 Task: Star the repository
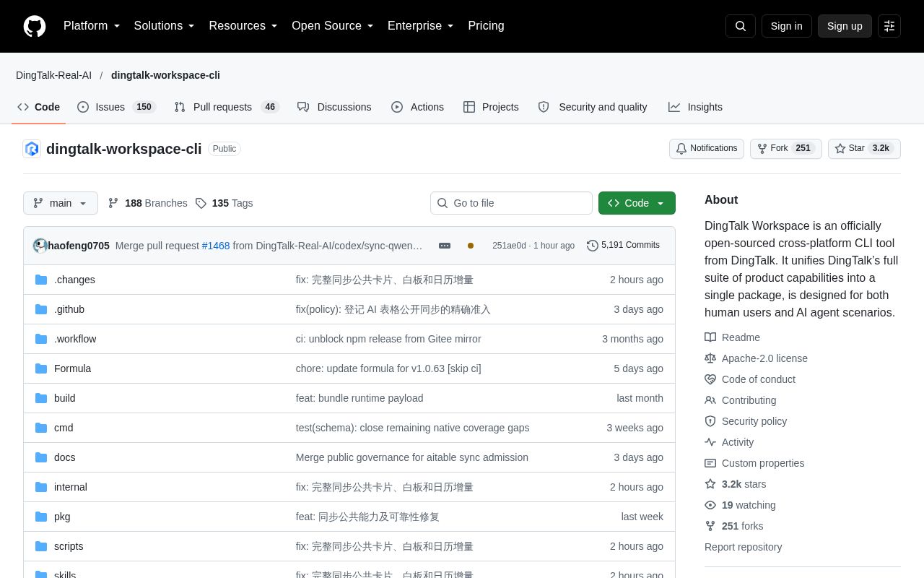864,148
